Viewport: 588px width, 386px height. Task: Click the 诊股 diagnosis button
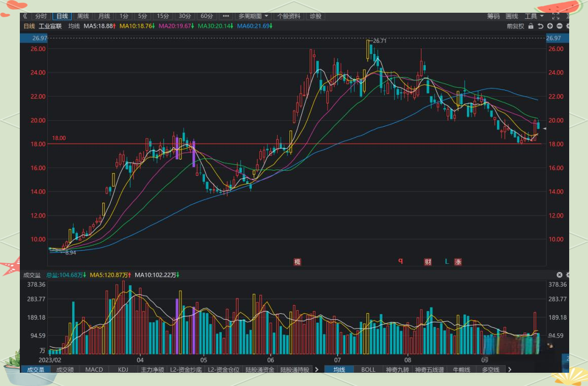tap(315, 16)
